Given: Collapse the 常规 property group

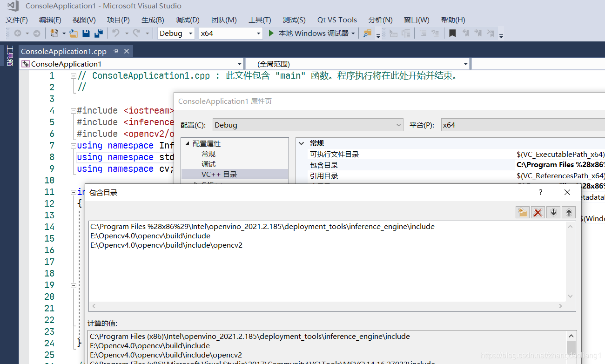Looking at the screenshot, I should (301, 143).
